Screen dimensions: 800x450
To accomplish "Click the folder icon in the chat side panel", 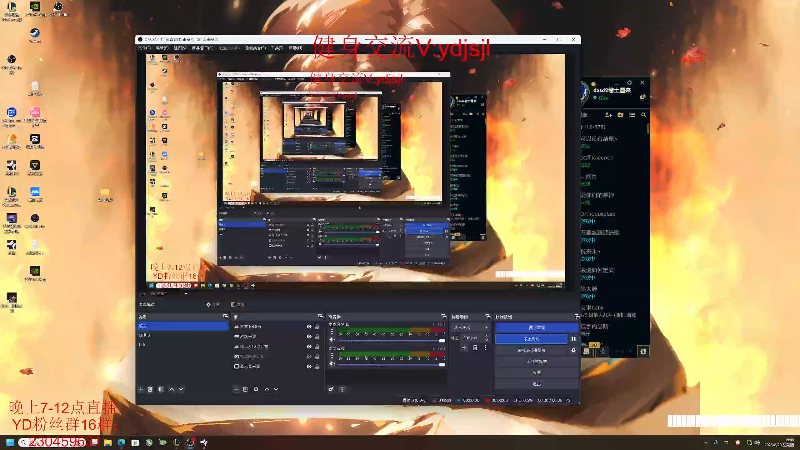I will pos(620,115).
